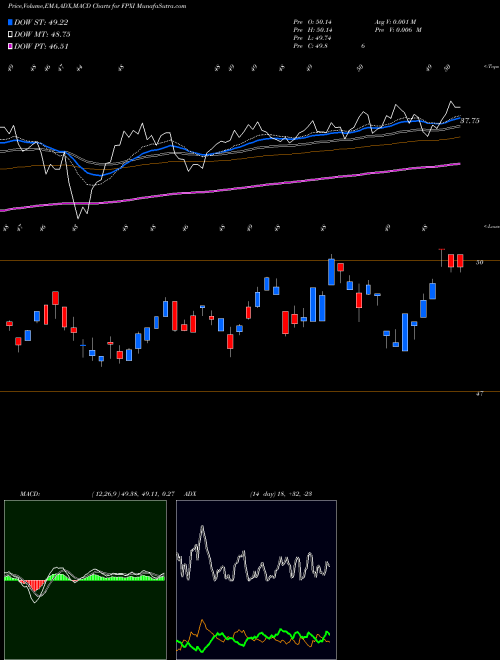Open the green MACD histogram chart

85,580
